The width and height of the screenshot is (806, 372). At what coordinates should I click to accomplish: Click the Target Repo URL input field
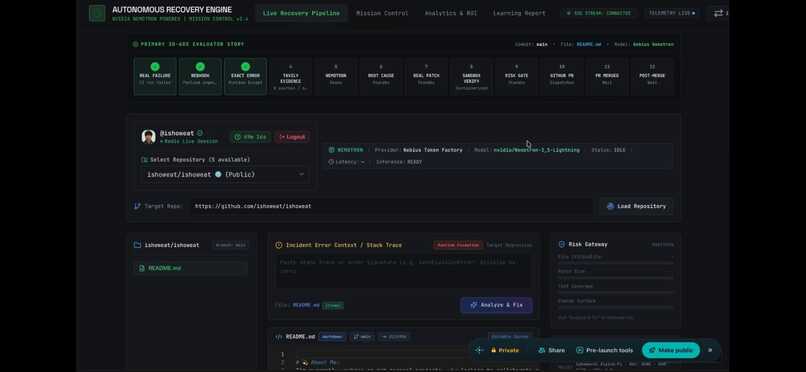point(391,206)
